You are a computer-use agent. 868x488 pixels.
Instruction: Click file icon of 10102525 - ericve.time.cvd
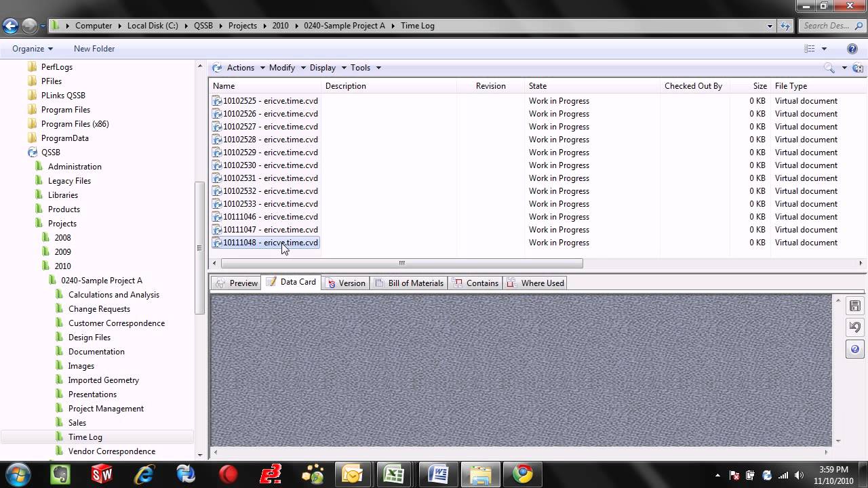[217, 101]
